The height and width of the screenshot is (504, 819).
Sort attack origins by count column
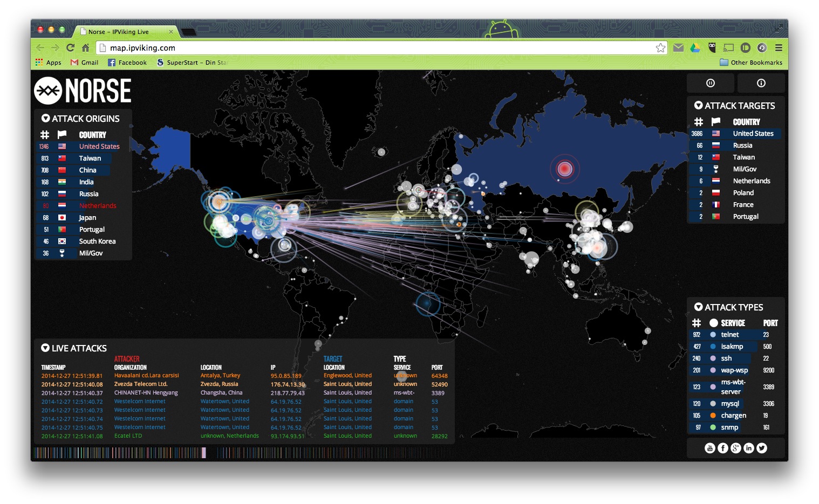pos(45,134)
